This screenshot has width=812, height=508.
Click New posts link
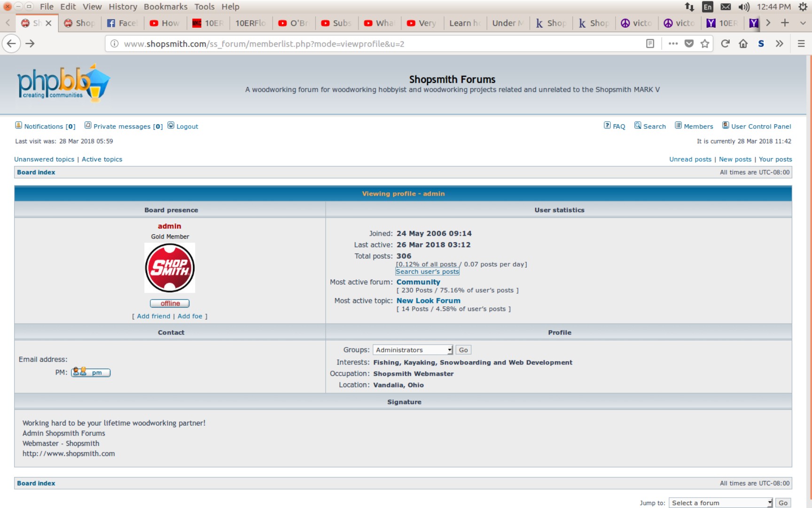pos(735,159)
